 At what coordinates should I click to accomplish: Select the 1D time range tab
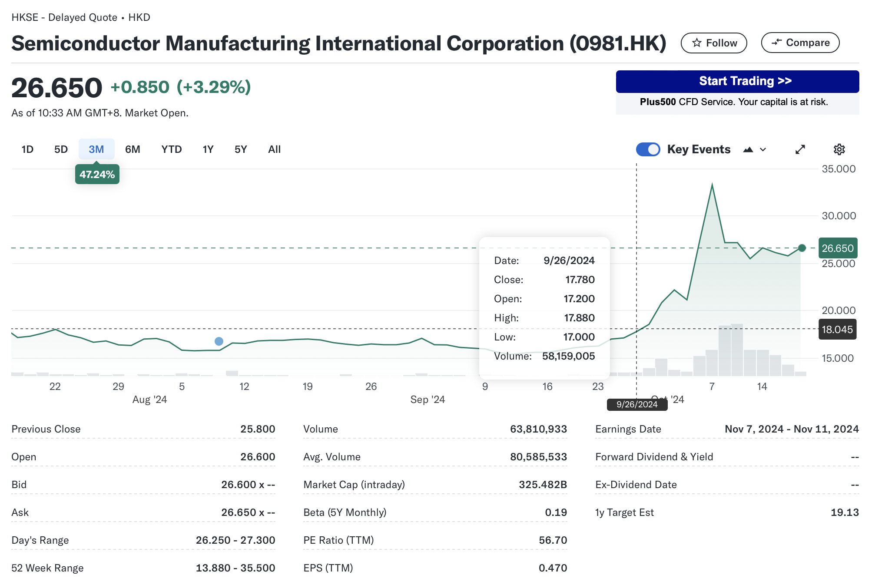coord(27,149)
